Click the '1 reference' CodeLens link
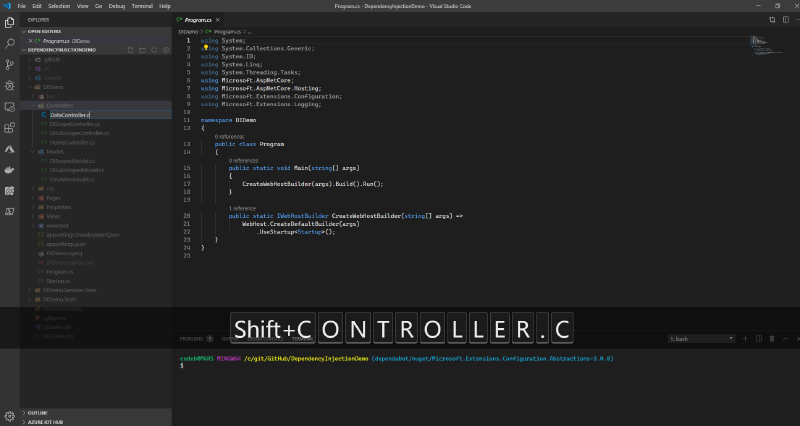Screen dimensions: 800x426 pyautogui.click(x=243, y=208)
